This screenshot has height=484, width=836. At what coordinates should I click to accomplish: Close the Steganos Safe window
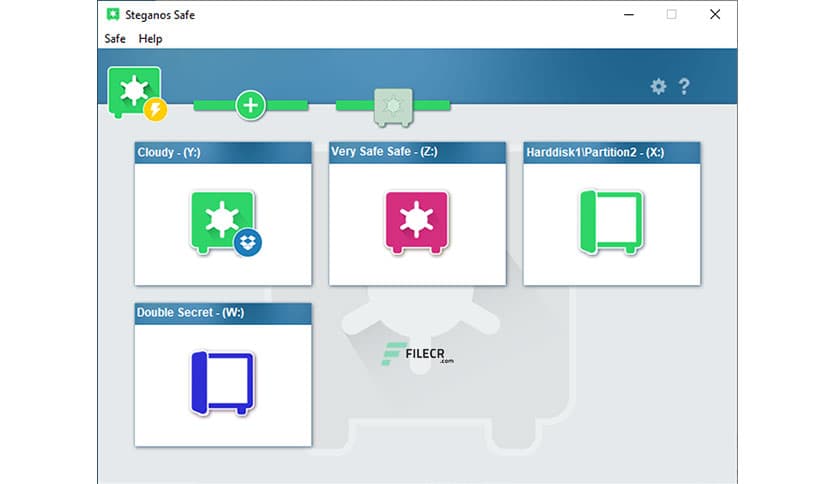coord(715,14)
